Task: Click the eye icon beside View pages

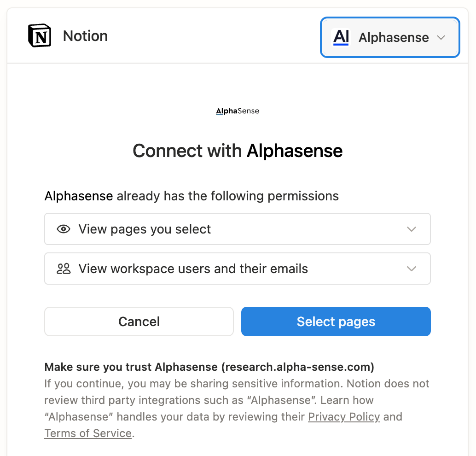Action: 64,229
